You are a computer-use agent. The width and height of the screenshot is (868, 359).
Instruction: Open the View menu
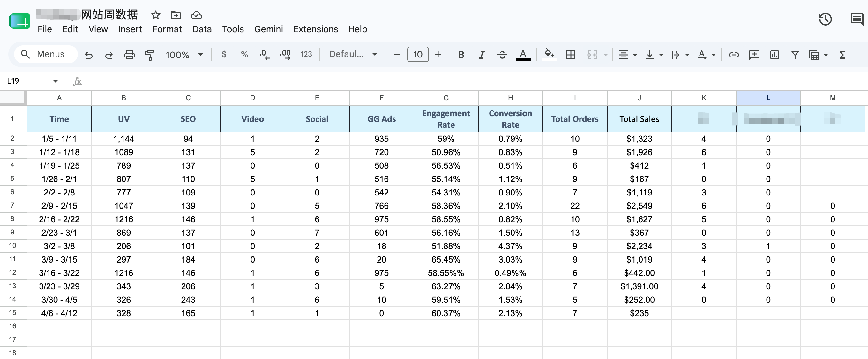98,29
